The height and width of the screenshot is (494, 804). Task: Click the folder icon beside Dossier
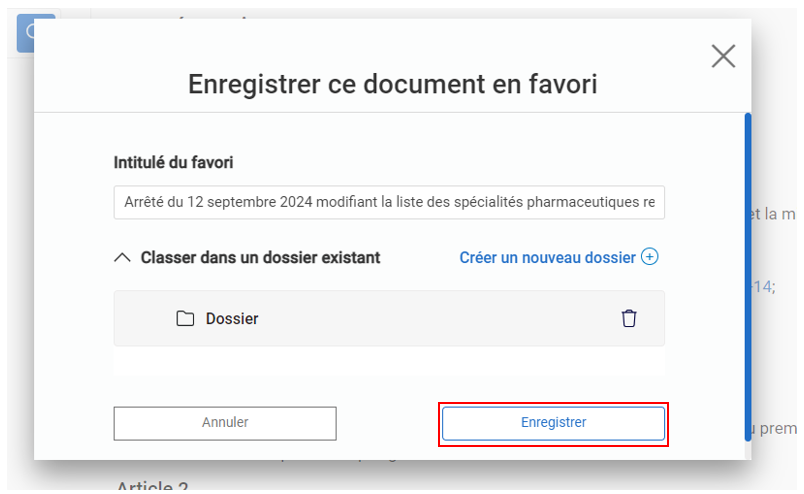click(x=185, y=319)
